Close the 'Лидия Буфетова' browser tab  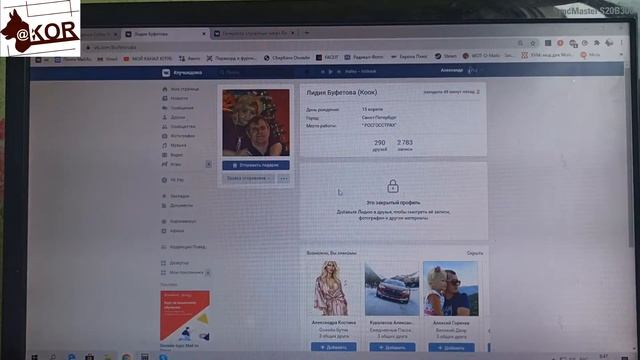(204, 34)
